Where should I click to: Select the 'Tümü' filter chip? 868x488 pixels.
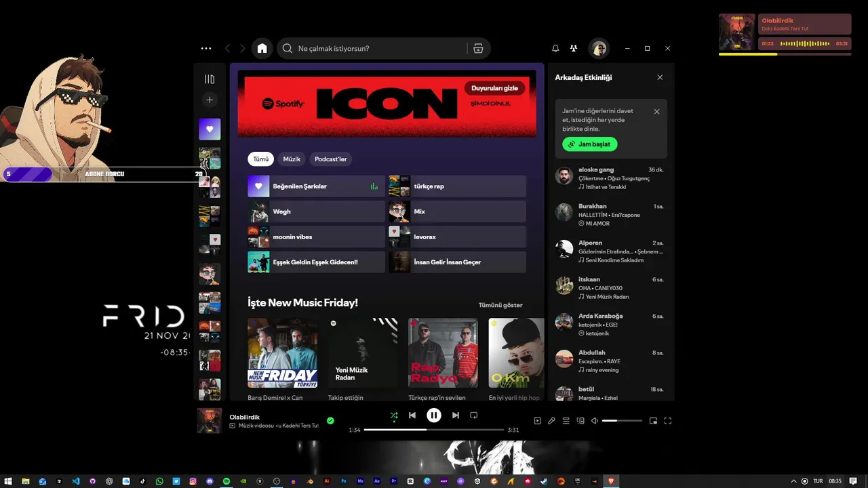coord(260,159)
